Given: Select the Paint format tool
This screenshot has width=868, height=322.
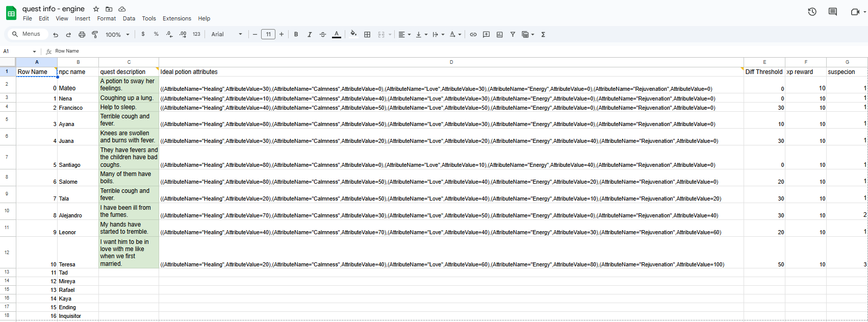Looking at the screenshot, I should tap(95, 35).
